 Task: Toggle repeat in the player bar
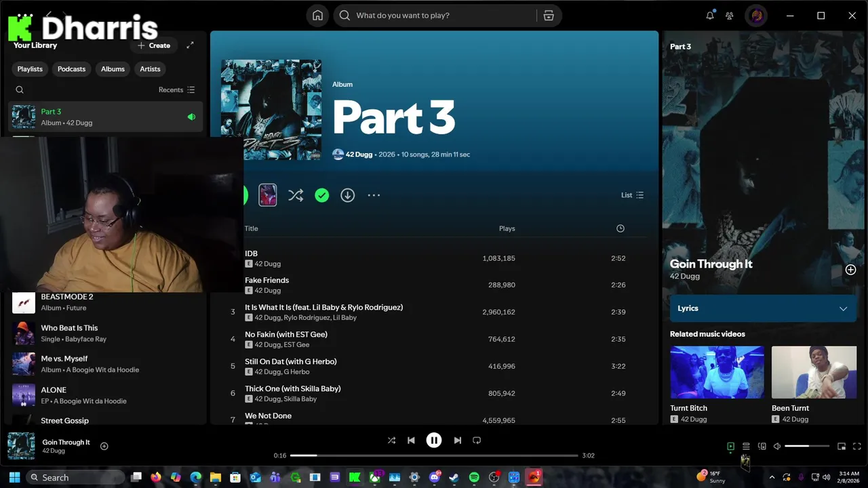coord(477,441)
